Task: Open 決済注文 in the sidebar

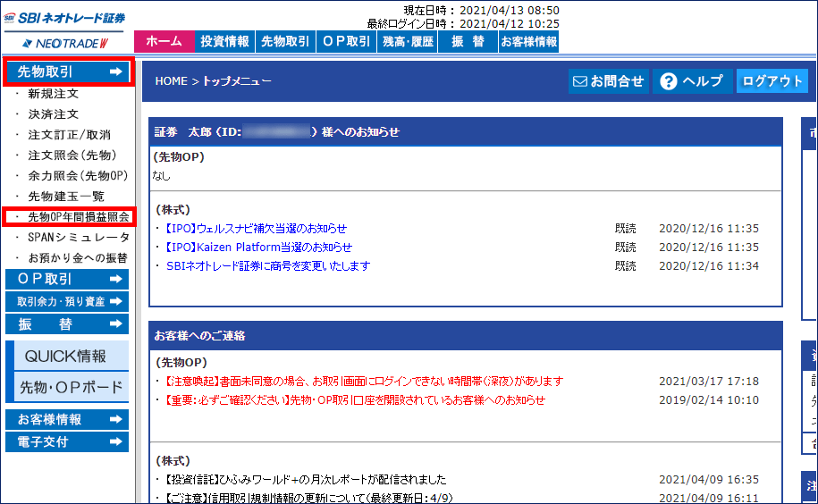Action: pos(54,114)
